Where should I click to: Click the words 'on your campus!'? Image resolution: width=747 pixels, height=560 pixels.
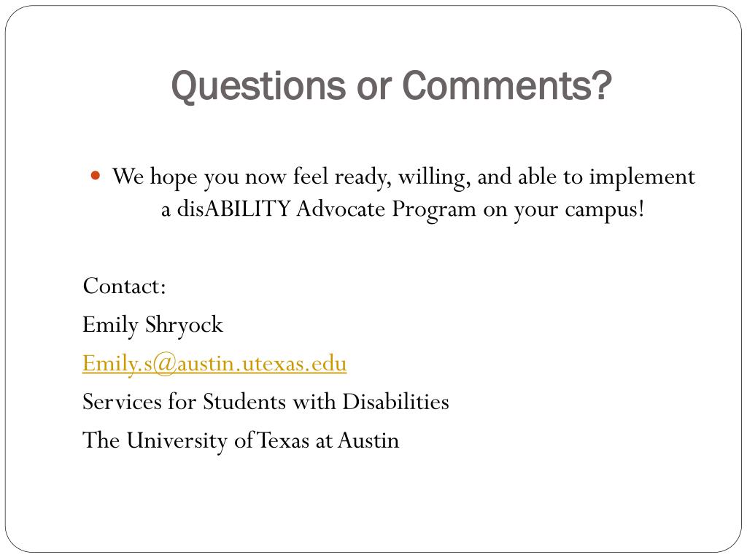pos(564,210)
